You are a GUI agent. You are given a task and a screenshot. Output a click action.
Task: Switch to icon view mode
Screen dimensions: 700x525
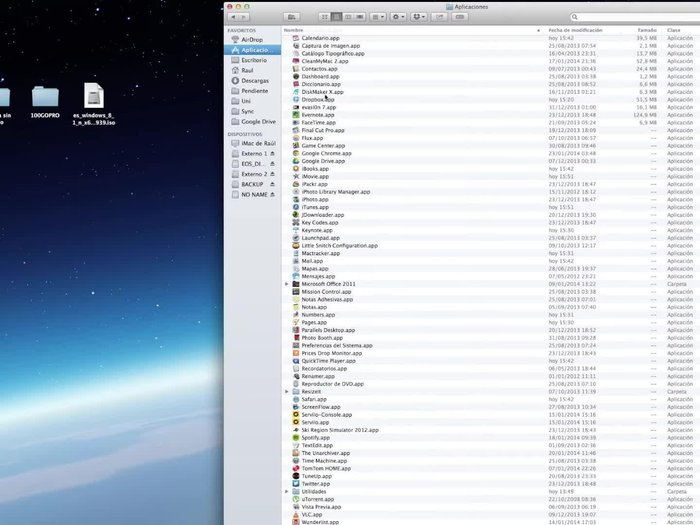(x=325, y=17)
